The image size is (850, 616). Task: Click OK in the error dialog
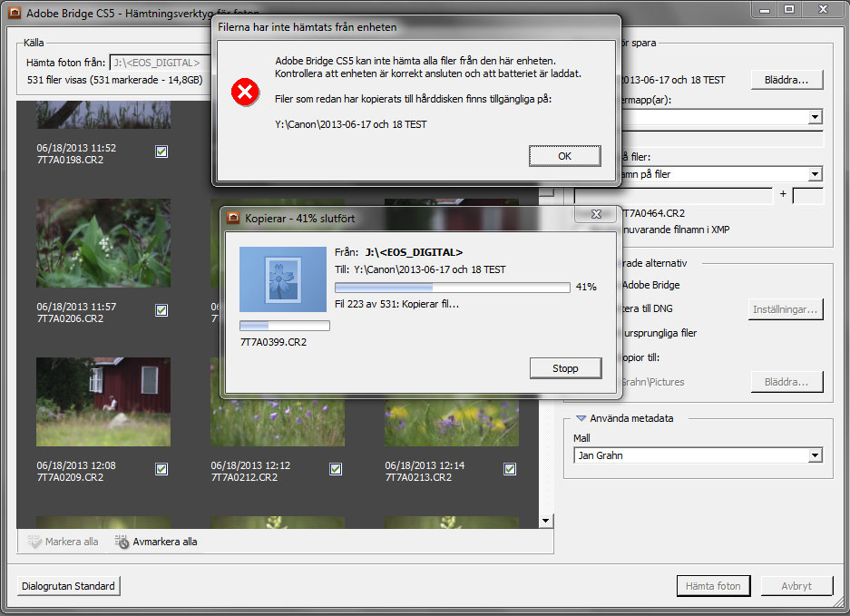click(x=565, y=156)
